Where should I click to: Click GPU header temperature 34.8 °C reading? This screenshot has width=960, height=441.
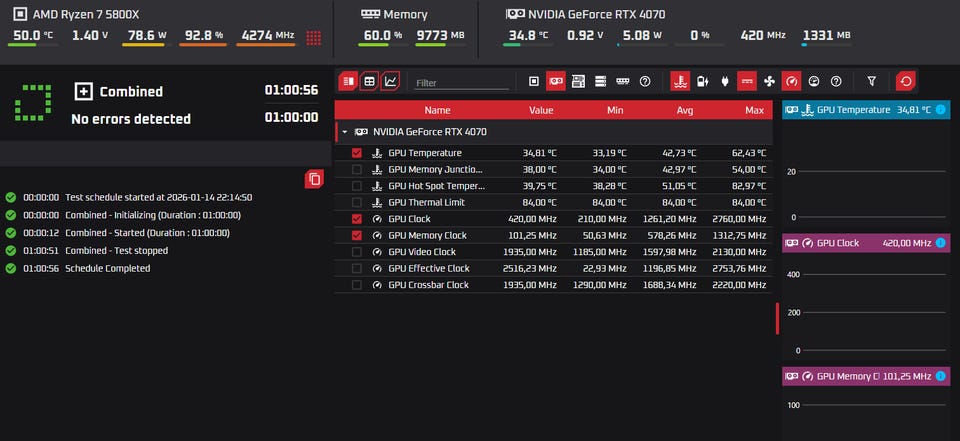coord(527,36)
